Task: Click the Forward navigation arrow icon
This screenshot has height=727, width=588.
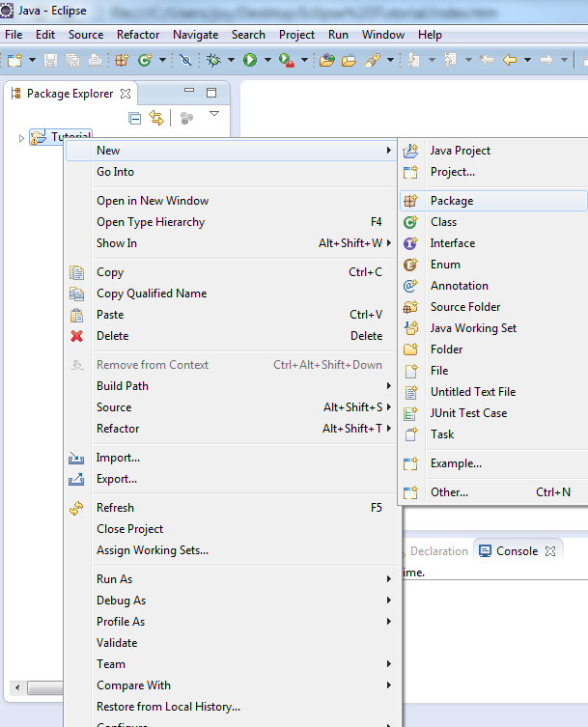Action: pos(546,60)
